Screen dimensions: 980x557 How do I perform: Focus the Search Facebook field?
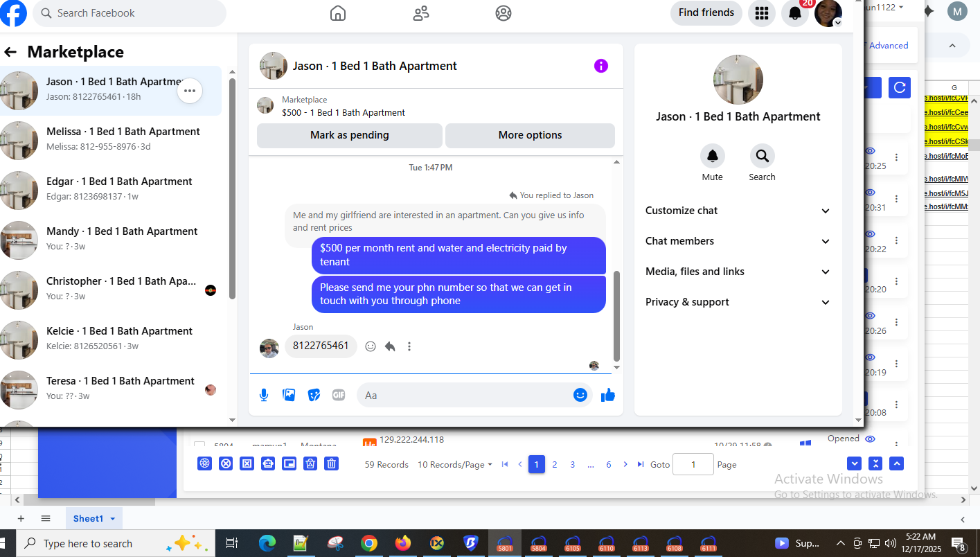tap(130, 13)
